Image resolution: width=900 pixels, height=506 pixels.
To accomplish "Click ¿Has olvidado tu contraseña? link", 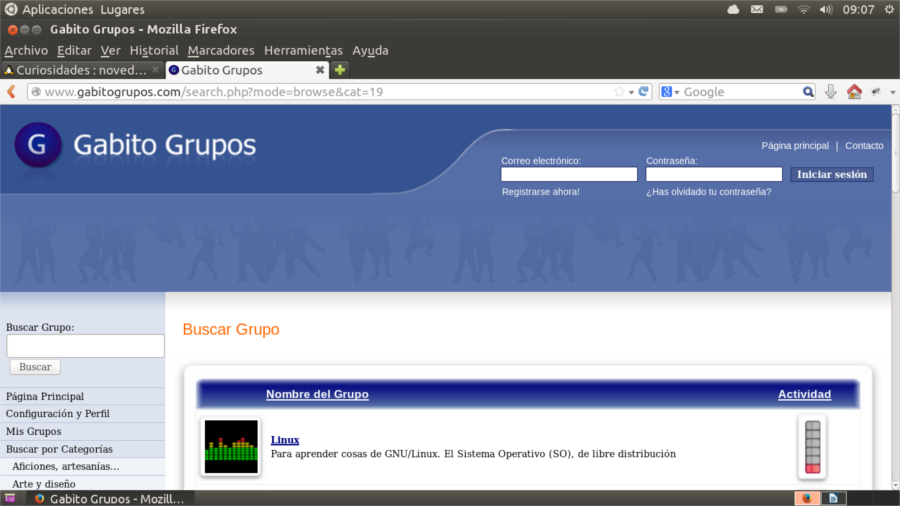I will [709, 192].
